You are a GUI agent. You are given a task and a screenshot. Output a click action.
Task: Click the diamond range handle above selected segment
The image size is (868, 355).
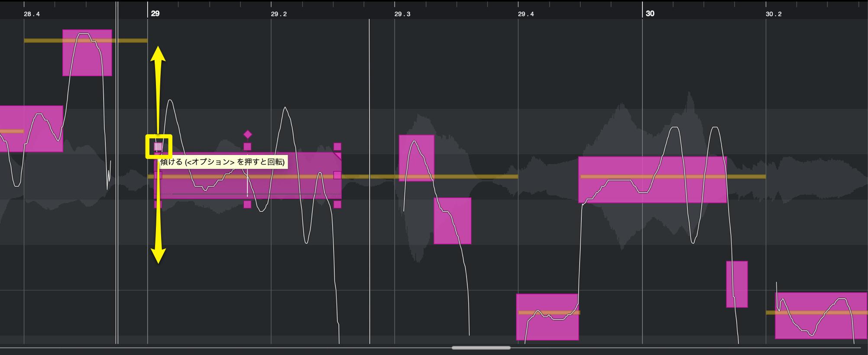pos(248,134)
